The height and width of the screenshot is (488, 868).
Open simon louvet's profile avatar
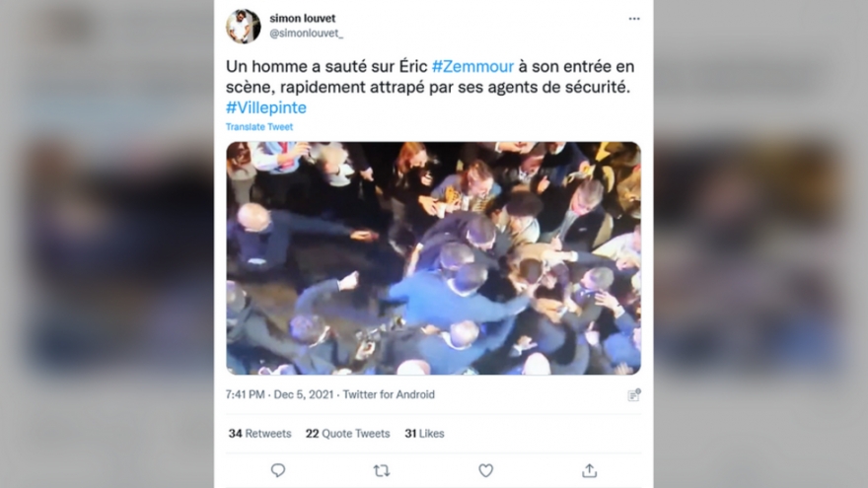pos(243,26)
